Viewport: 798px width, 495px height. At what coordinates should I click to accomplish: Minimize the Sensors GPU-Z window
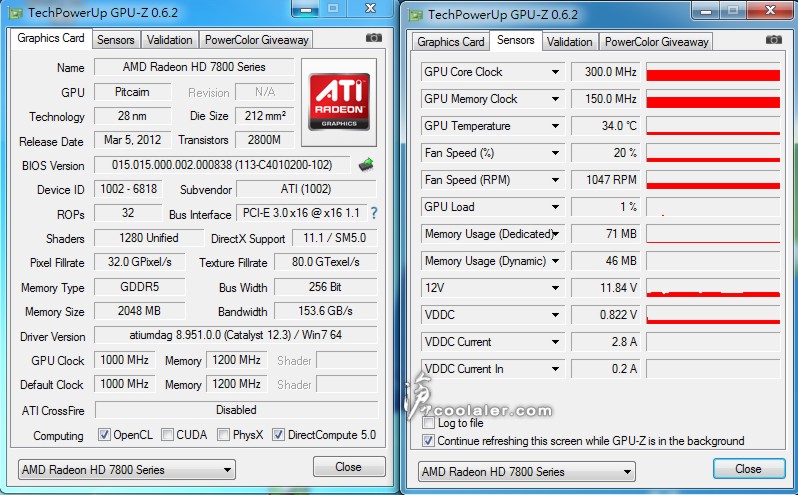[705, 11]
